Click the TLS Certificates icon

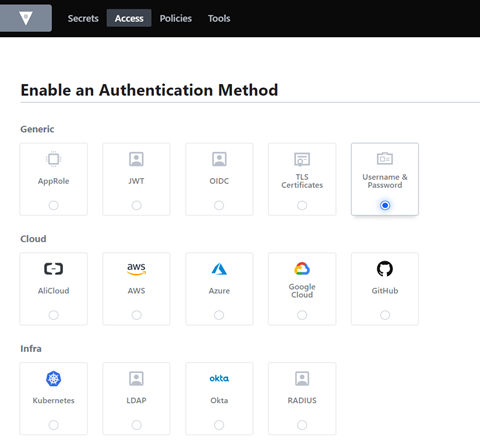coord(302,159)
